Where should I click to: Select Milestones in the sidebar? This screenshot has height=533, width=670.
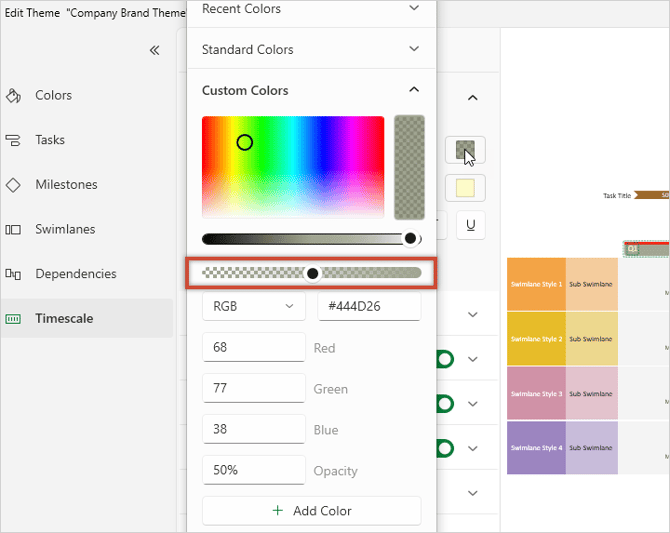[x=66, y=185]
